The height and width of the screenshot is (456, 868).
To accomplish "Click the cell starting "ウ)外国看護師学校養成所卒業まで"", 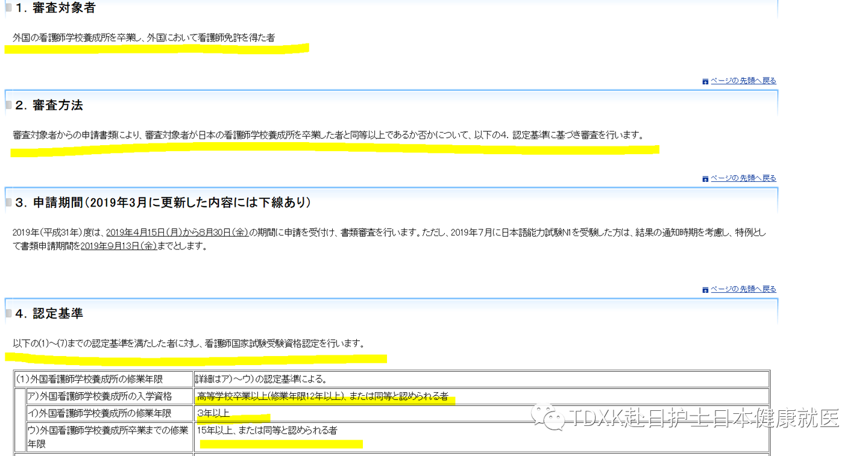I will pyautogui.click(x=110, y=437).
